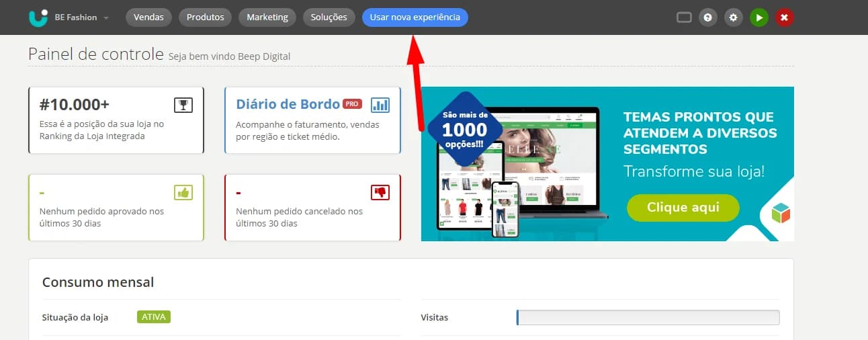868x340 pixels.
Task: Open the Vendas menu
Action: (x=148, y=17)
